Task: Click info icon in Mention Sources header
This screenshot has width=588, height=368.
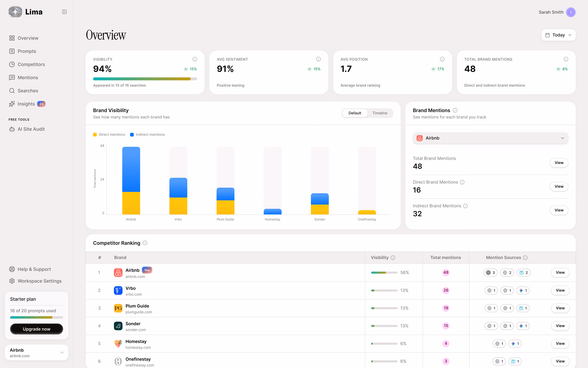Action: 525,257
